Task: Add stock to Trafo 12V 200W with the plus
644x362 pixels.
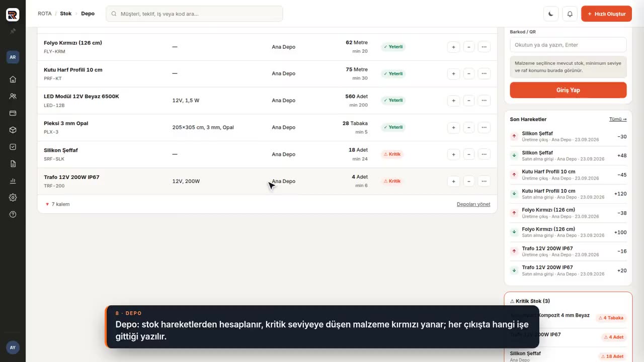Action: pyautogui.click(x=453, y=181)
